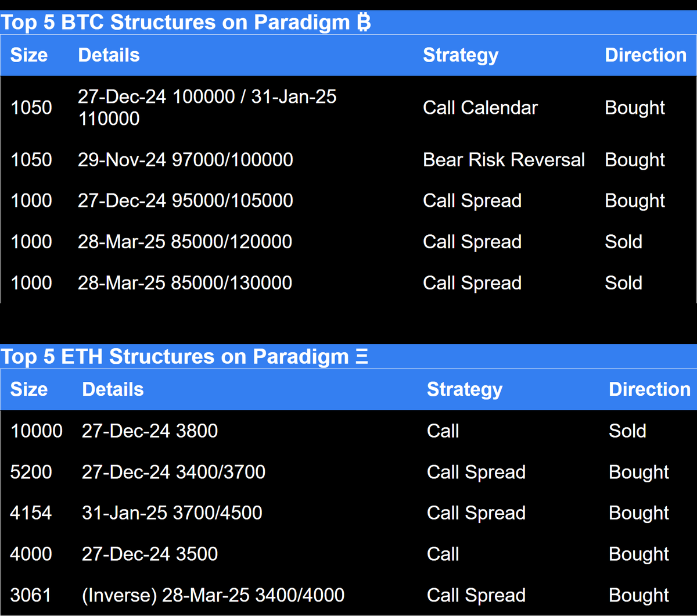Select size 1000 in the 85000/130000 row
The image size is (697, 616).
[x=31, y=283]
